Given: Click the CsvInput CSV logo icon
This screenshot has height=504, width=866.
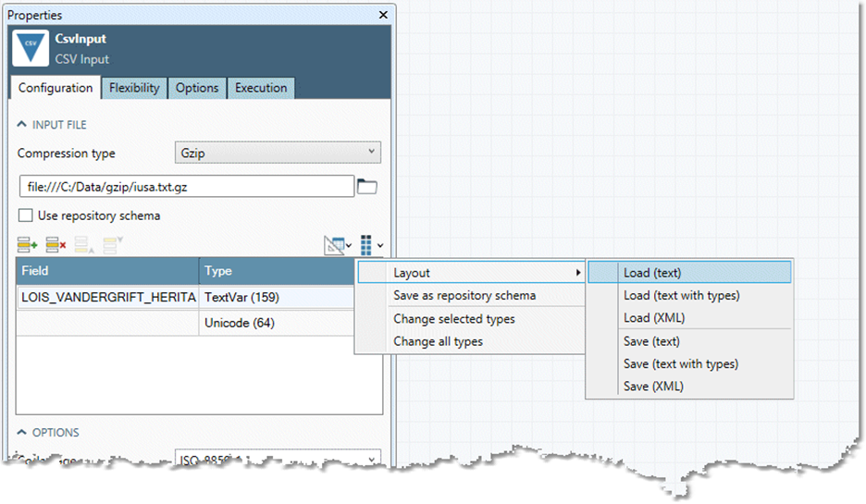Looking at the screenshot, I should [x=31, y=50].
